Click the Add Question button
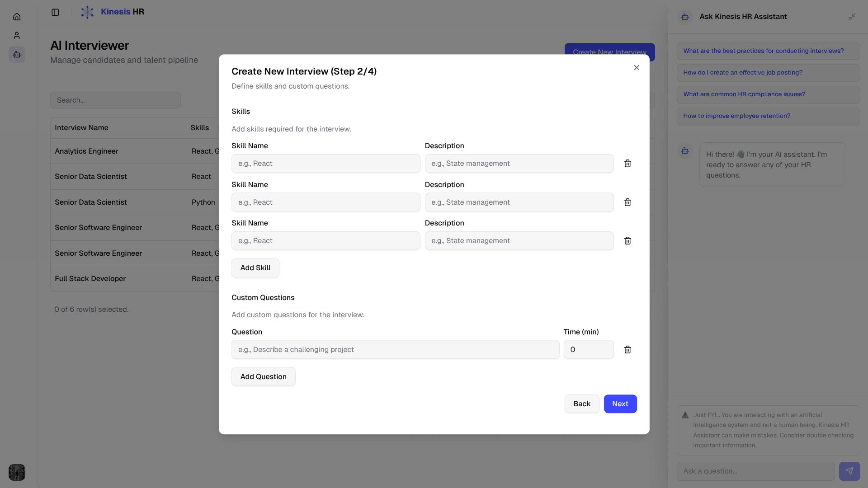 [263, 376]
